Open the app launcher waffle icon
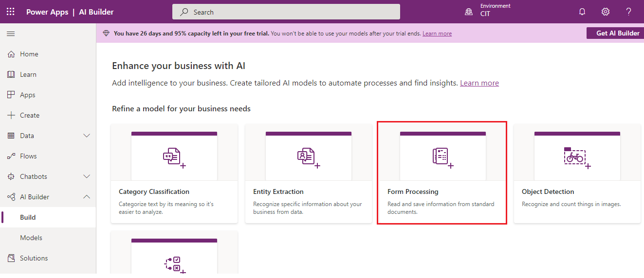This screenshot has height=278, width=644. pyautogui.click(x=11, y=12)
